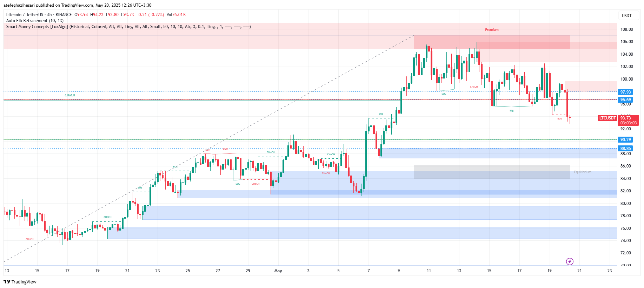The height and width of the screenshot is (288, 644).
Task: Click the 92.00 price axis value
Action: point(625,129)
